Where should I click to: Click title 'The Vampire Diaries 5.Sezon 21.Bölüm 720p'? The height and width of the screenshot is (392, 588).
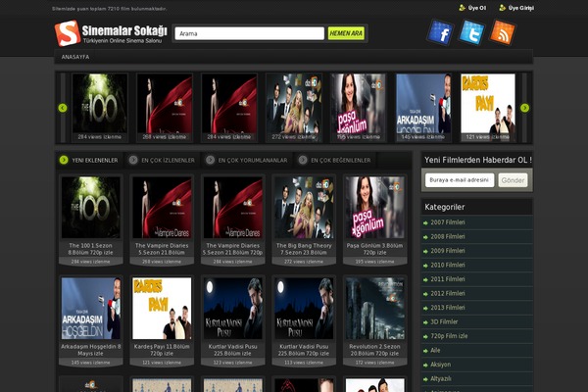(x=233, y=249)
